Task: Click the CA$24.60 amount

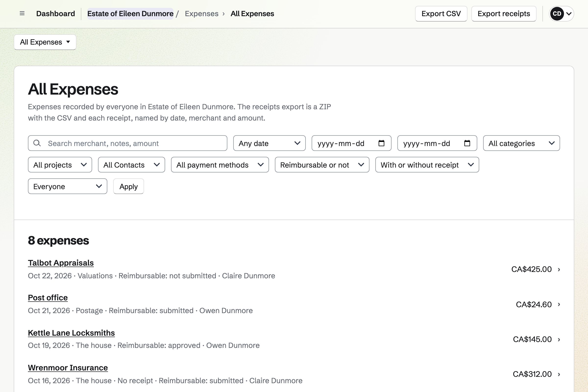Action: pos(534,305)
